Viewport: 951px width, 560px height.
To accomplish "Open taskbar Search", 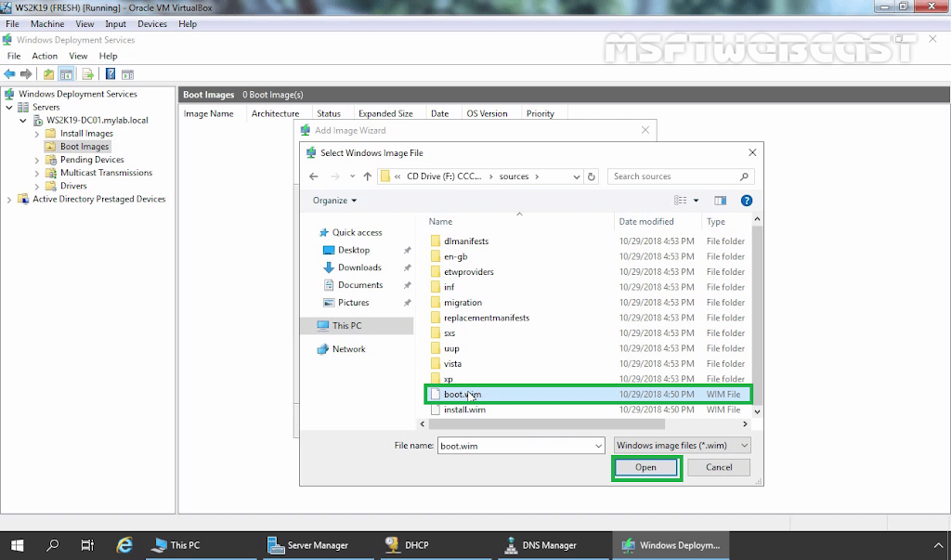I will point(53,545).
